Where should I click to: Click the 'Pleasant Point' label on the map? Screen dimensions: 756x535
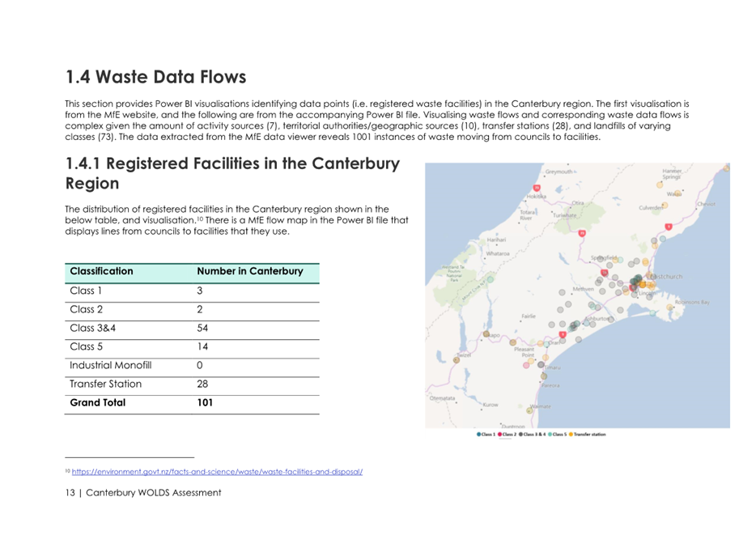tap(524, 352)
